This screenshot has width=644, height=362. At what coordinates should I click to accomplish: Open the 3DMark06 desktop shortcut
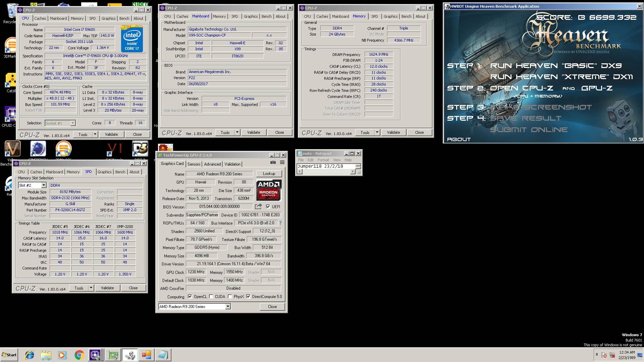pyautogui.click(x=63, y=148)
